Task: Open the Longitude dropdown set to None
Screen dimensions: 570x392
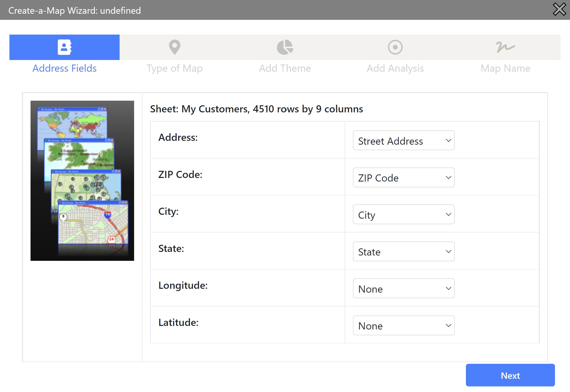Action: point(403,289)
